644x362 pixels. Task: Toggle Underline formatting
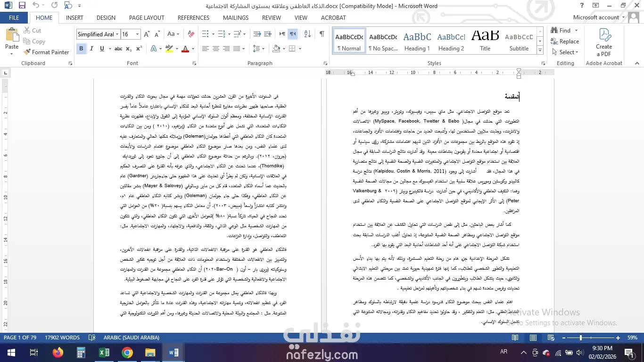click(x=102, y=49)
